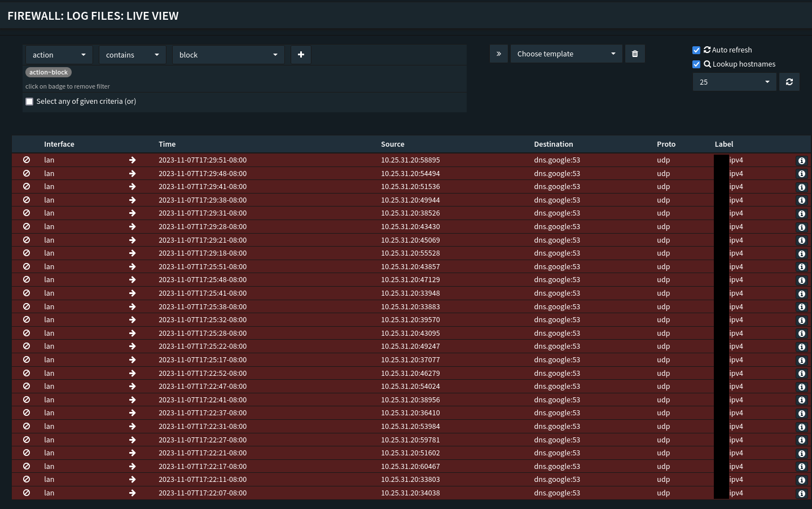Enable Select any of given criteria
812x509 pixels.
(x=29, y=102)
